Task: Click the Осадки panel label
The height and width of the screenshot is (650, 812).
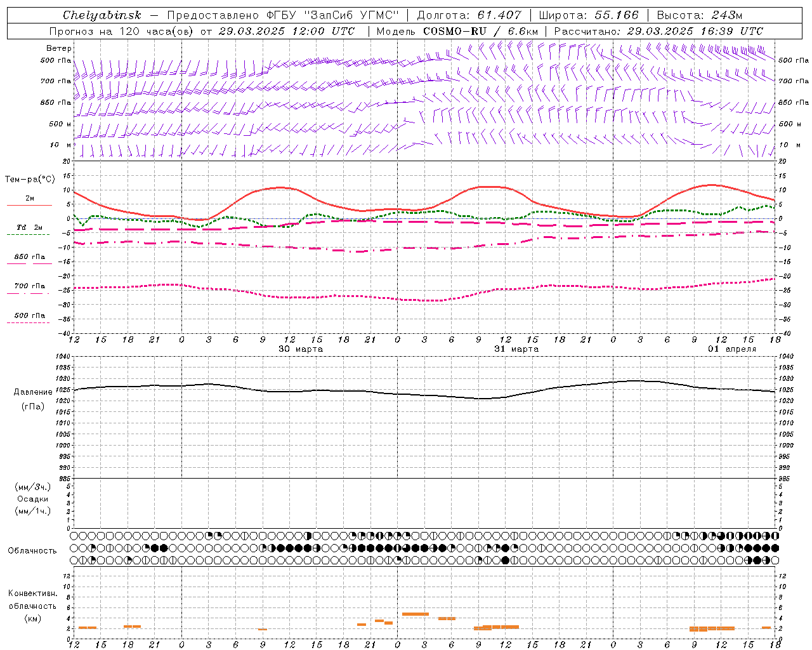Action: tap(33, 499)
